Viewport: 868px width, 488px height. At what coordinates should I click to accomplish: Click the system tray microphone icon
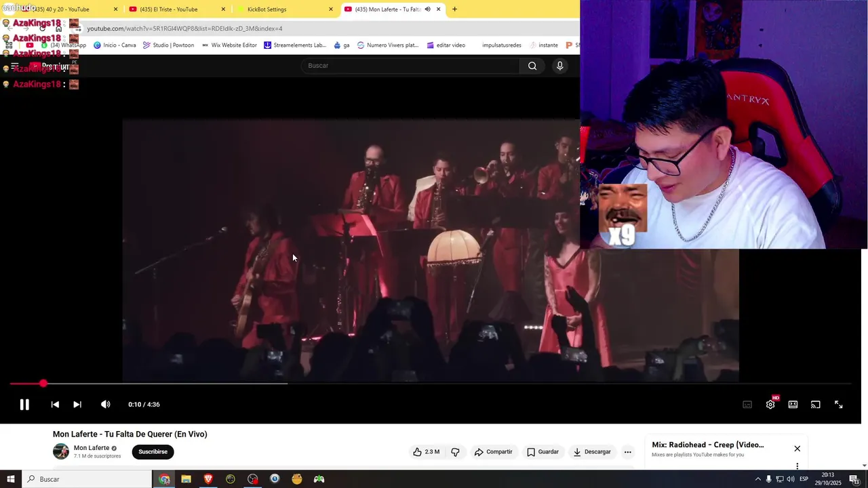pyautogui.click(x=768, y=479)
